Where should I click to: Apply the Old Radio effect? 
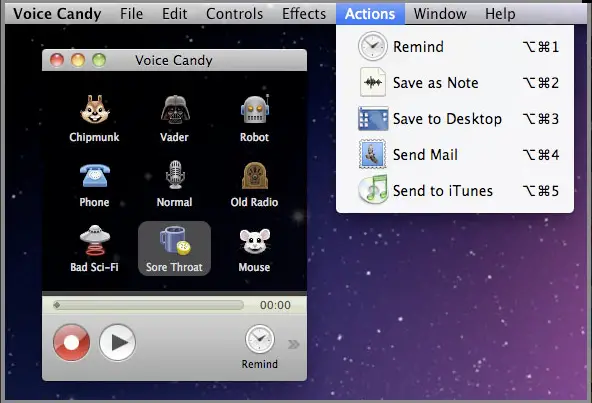click(x=254, y=184)
